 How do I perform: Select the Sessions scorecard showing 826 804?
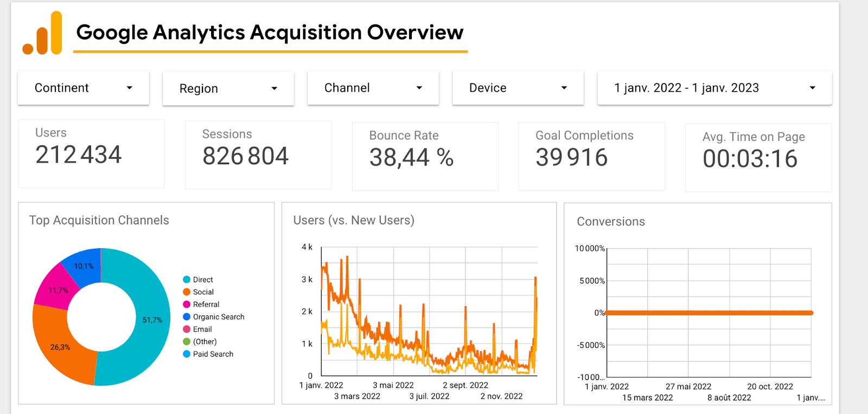point(258,155)
